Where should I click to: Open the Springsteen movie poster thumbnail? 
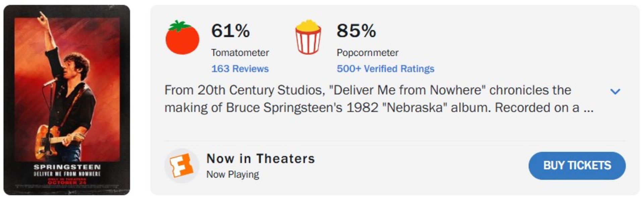click(x=67, y=100)
